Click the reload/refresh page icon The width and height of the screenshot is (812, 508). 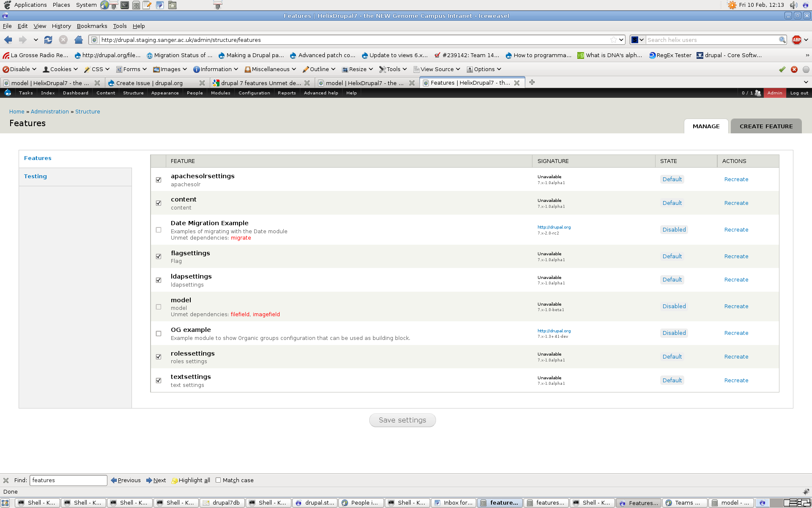49,40
